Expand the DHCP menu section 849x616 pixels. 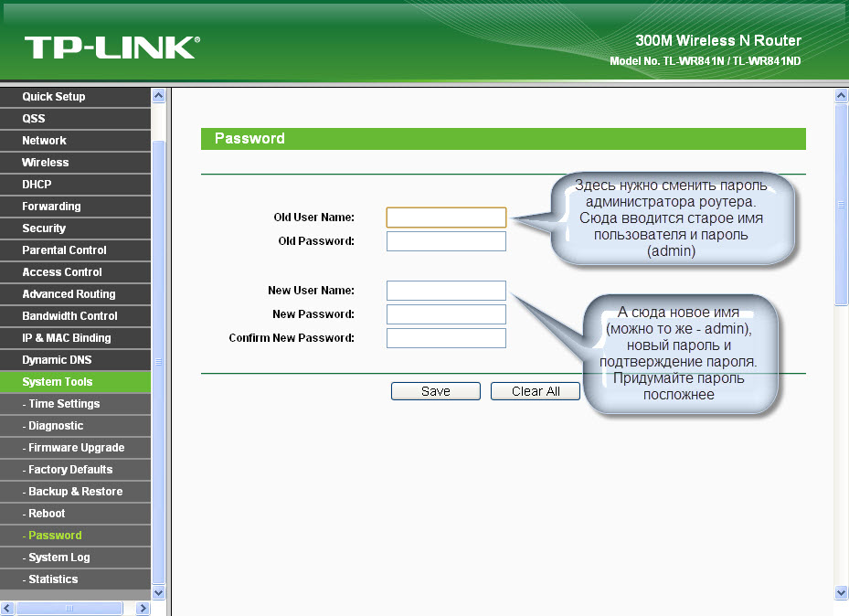point(37,185)
